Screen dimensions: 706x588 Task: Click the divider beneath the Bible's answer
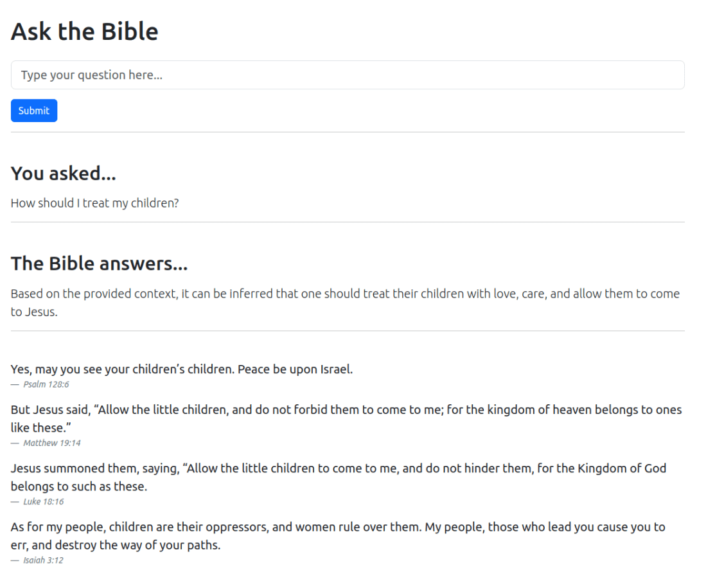[x=347, y=331]
